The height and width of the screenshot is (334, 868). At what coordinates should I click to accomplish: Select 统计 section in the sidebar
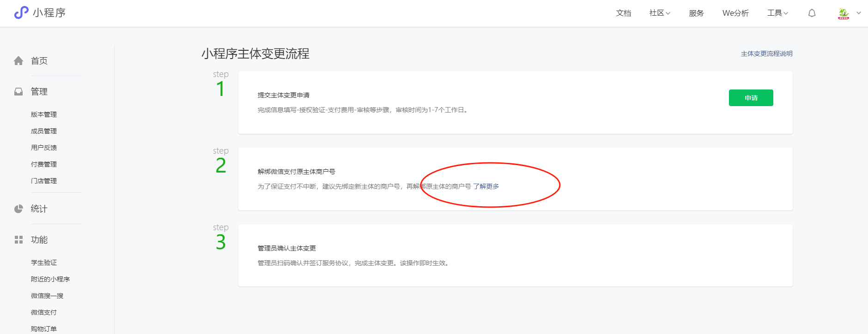coord(39,209)
